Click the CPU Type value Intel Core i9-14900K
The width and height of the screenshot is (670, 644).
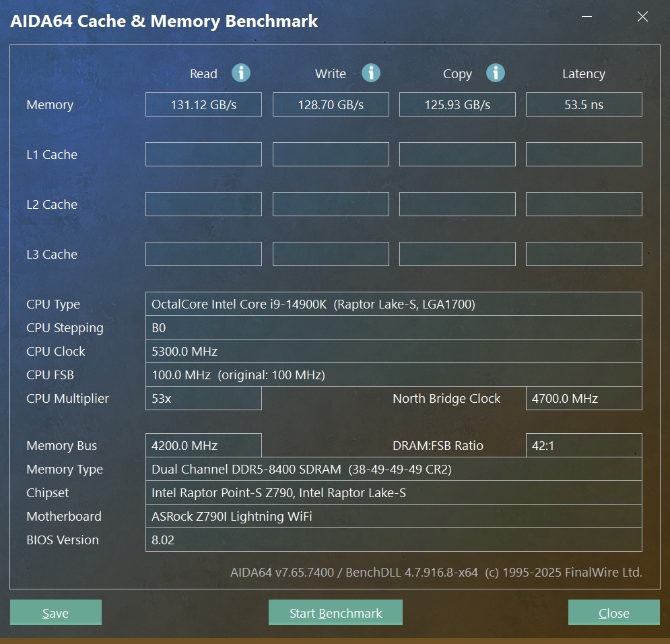[x=393, y=304]
